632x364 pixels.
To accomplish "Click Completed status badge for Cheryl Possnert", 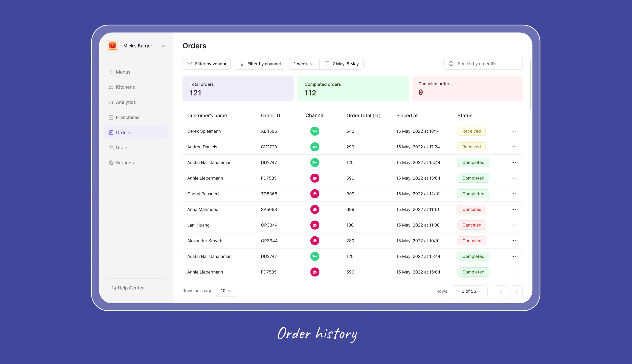I will [473, 194].
